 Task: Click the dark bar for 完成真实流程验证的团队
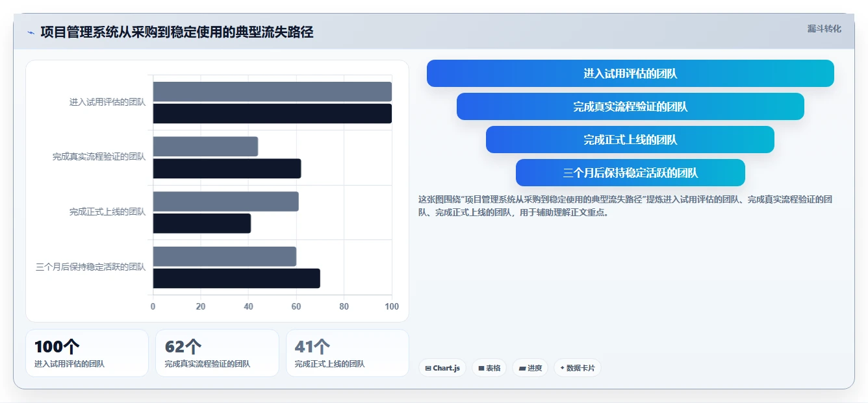coord(227,169)
